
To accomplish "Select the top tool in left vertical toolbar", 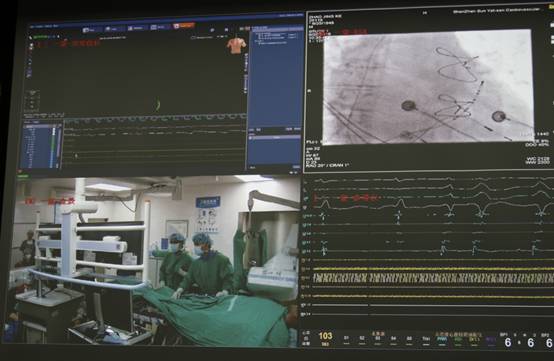I will (x=31, y=46).
